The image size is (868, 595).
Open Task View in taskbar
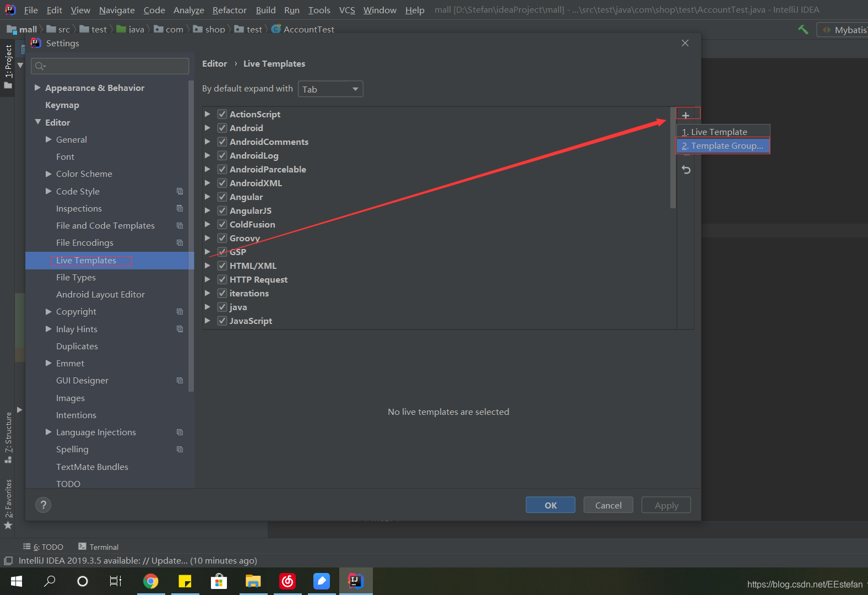point(116,581)
